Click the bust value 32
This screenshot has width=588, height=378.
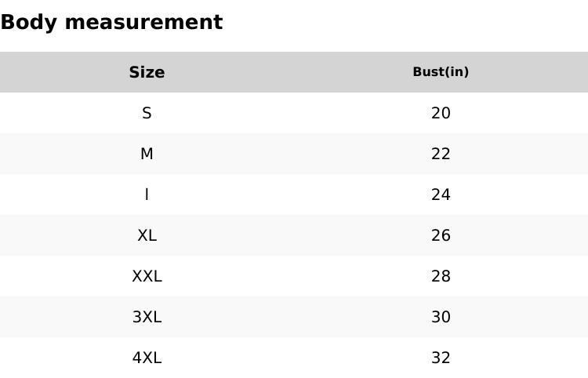(441, 358)
